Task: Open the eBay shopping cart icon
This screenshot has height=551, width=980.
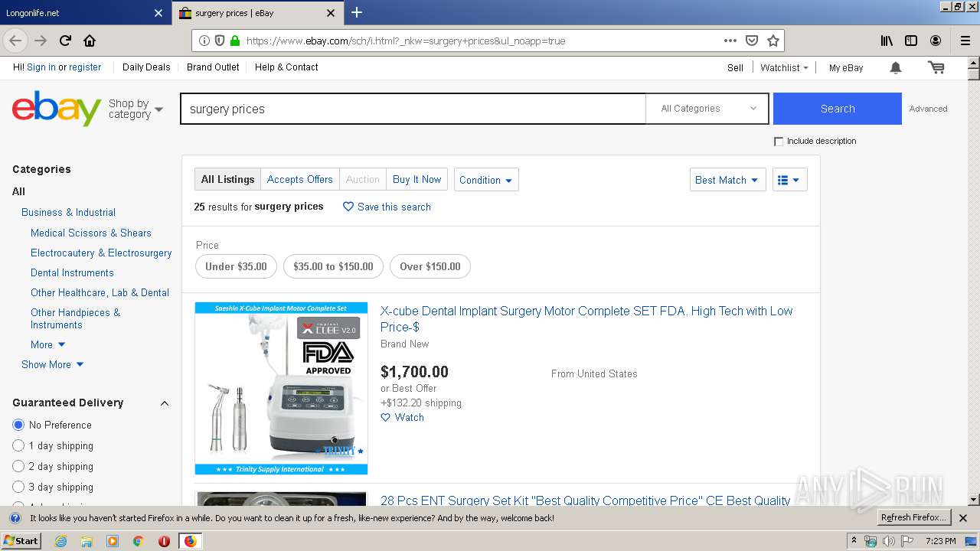Action: point(936,67)
